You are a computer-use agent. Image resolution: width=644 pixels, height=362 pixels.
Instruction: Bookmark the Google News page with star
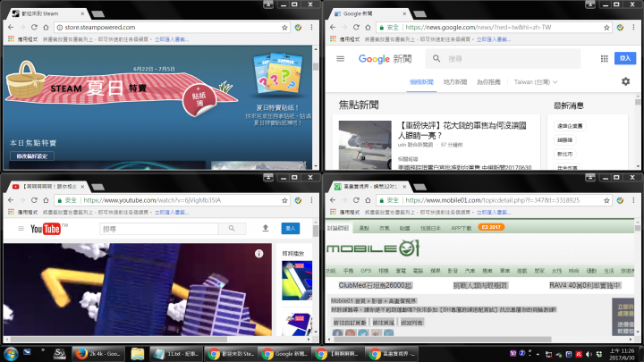coord(606,28)
